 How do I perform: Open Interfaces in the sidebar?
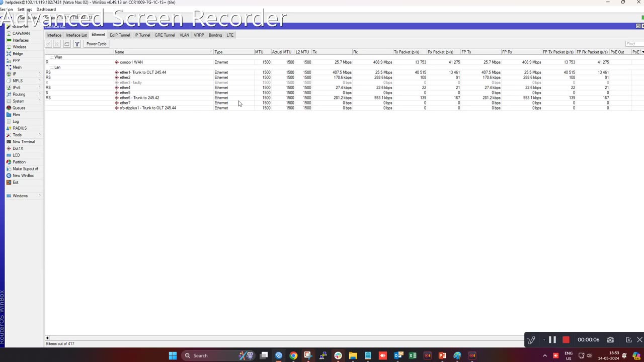point(20,40)
